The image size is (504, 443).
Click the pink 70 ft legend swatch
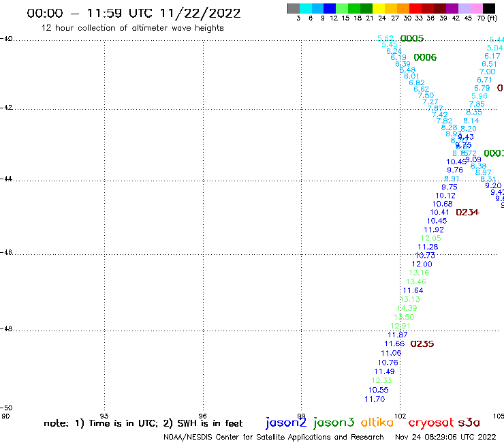477,8
